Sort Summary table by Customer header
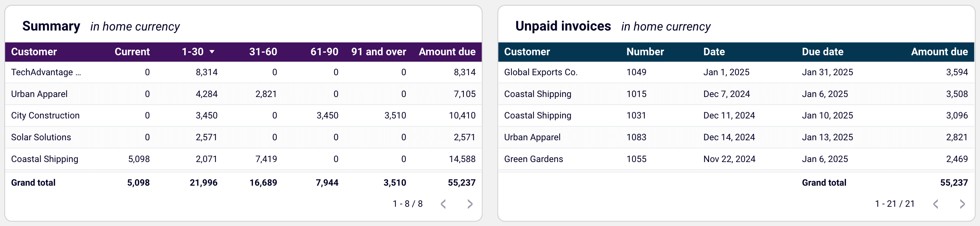This screenshot has width=980, height=226. click(x=34, y=52)
